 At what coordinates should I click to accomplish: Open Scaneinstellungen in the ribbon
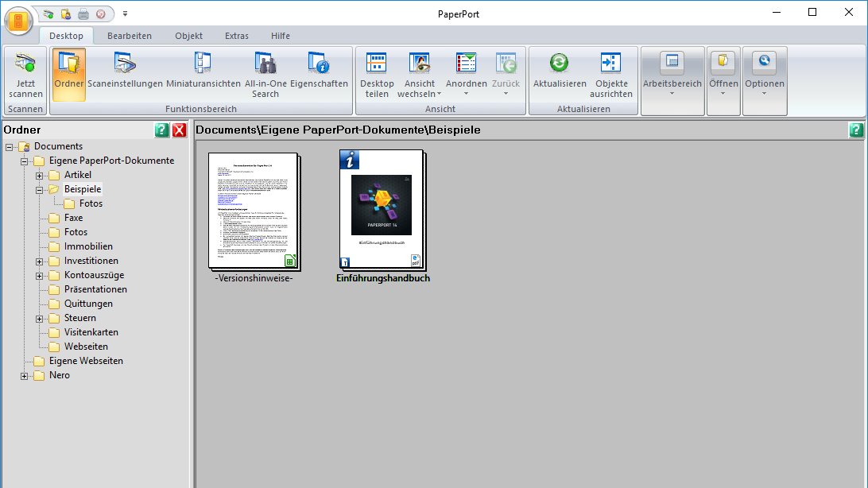(x=125, y=64)
